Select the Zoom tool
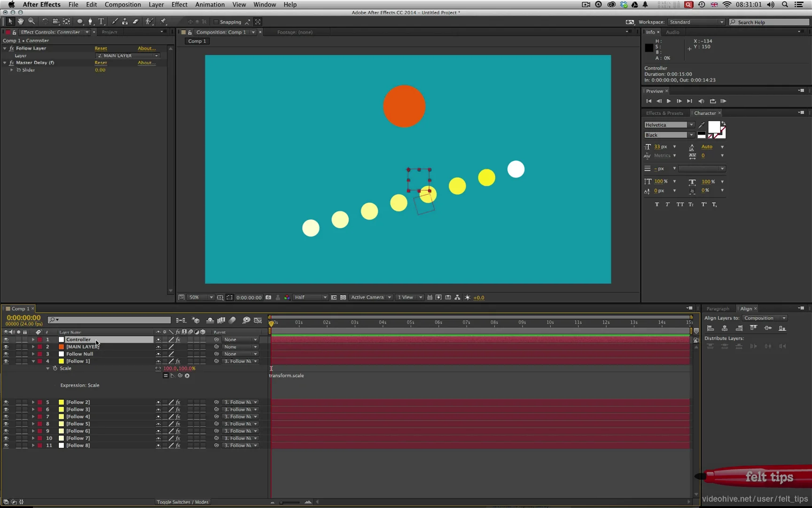The width and height of the screenshot is (812, 508). click(x=31, y=21)
